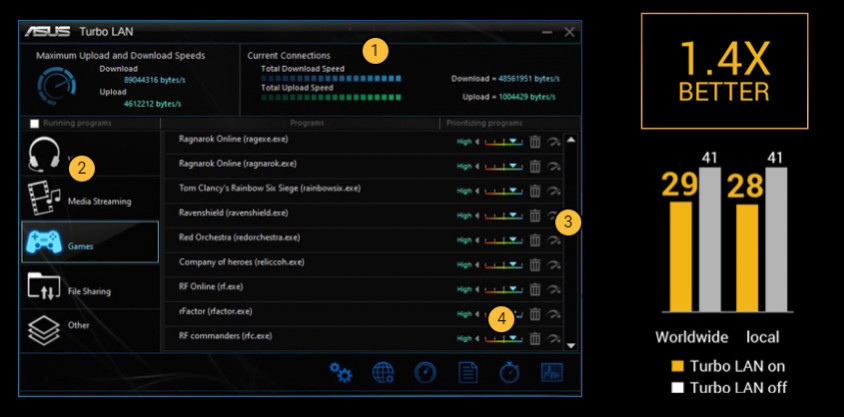The width and height of the screenshot is (844, 417).
Task: Select rFactor (rfactor.exe) program name
Action: (x=215, y=311)
